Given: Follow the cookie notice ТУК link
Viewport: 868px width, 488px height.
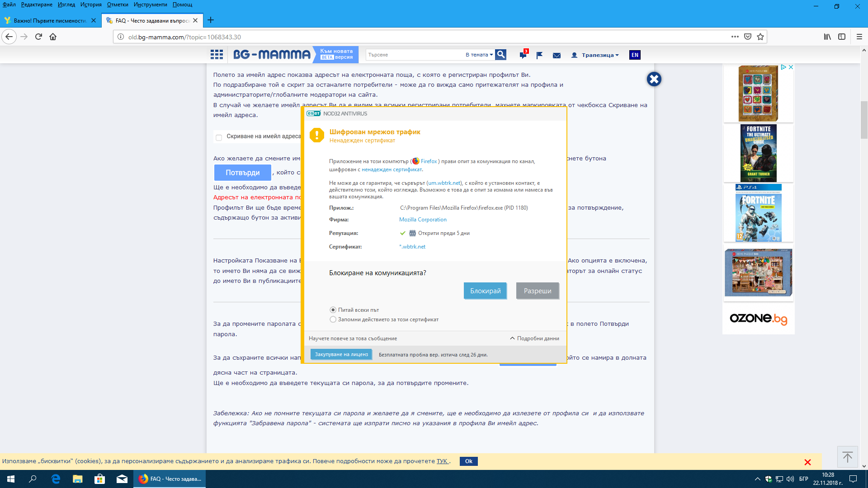Looking at the screenshot, I should click(442, 461).
